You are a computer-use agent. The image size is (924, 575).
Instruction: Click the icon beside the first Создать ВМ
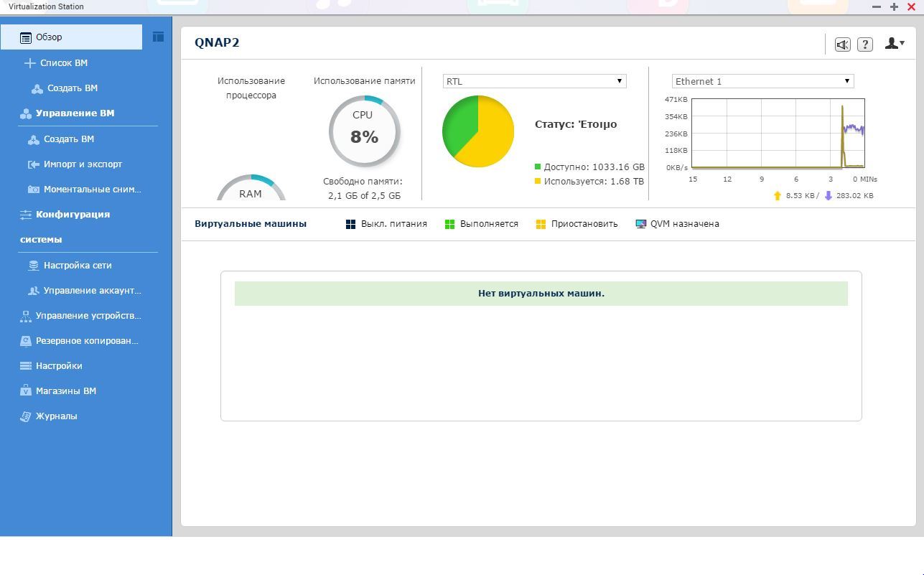pyautogui.click(x=37, y=88)
